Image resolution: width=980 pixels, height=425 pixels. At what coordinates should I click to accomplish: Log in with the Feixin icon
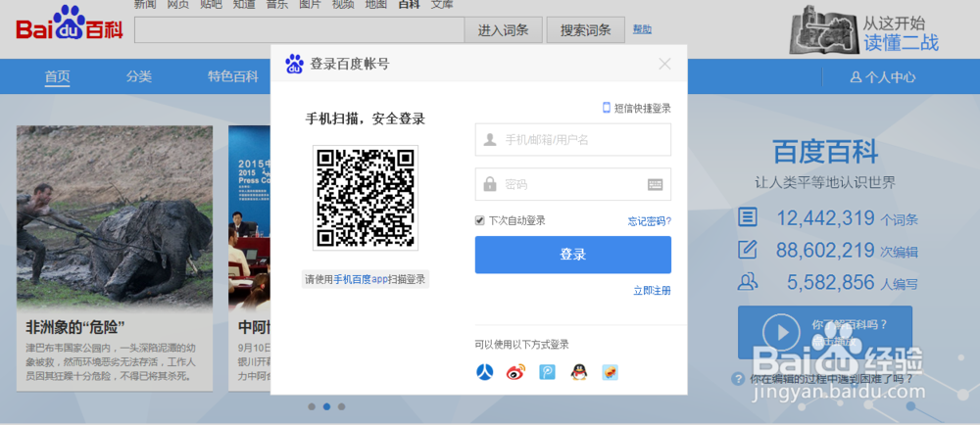(x=611, y=372)
